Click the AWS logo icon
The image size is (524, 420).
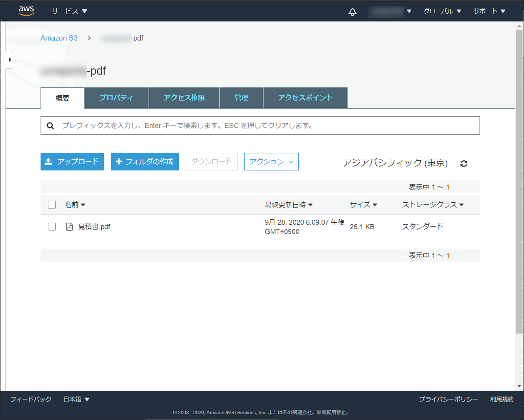[26, 11]
